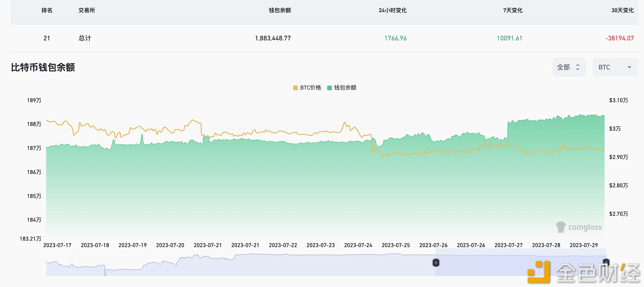Click right axis label $2.70万
Viewport: 644px width, 287px height.
point(619,214)
